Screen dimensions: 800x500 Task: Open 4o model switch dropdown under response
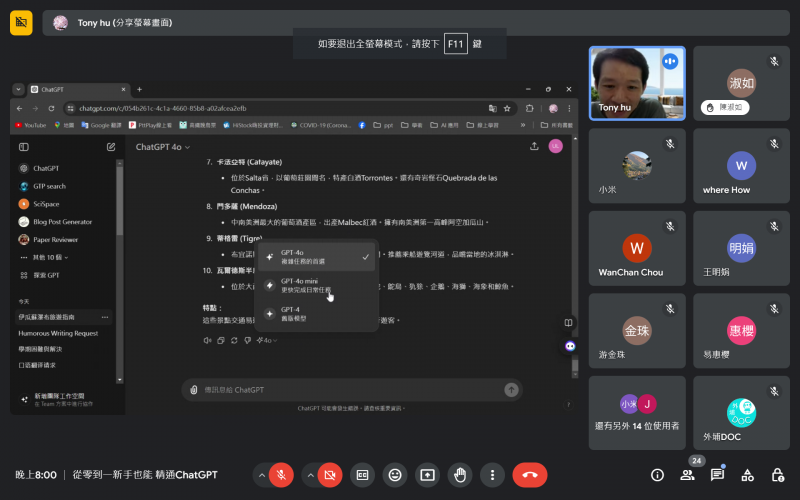point(267,340)
